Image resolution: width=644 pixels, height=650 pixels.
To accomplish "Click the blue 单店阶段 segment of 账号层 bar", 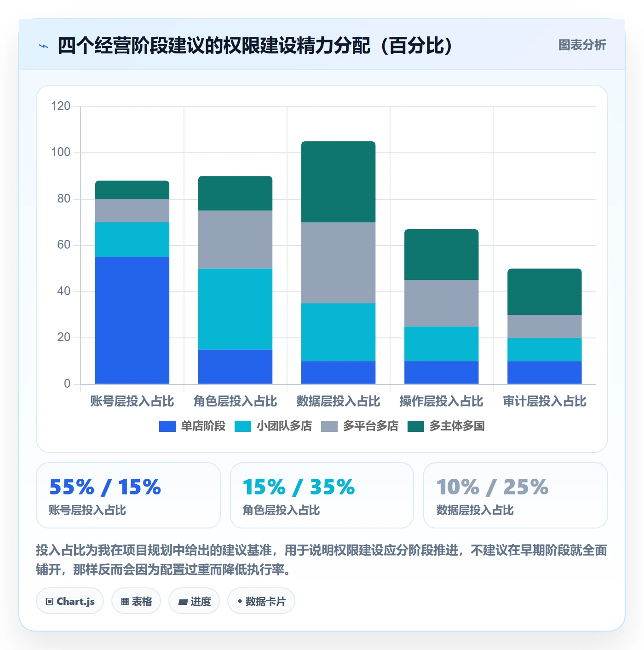I will tap(132, 320).
